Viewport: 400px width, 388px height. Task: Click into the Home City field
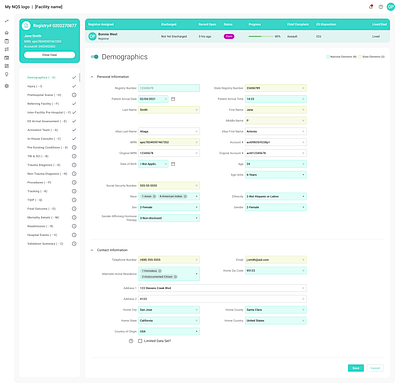coord(169,310)
